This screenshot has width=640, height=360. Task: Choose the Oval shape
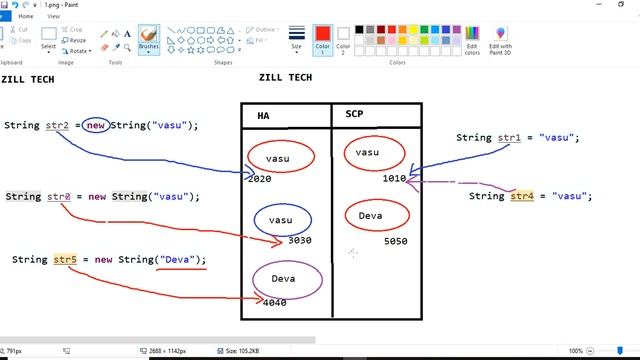pos(191,31)
